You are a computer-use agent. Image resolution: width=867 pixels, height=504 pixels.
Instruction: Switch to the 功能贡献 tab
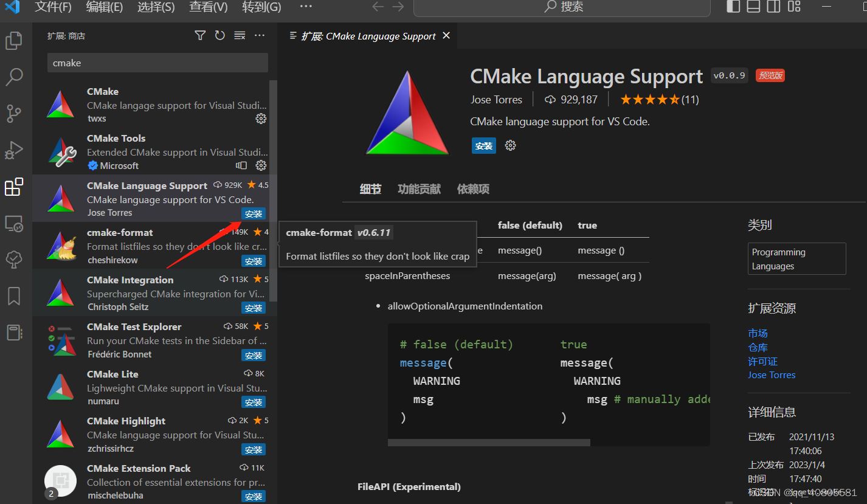(418, 188)
